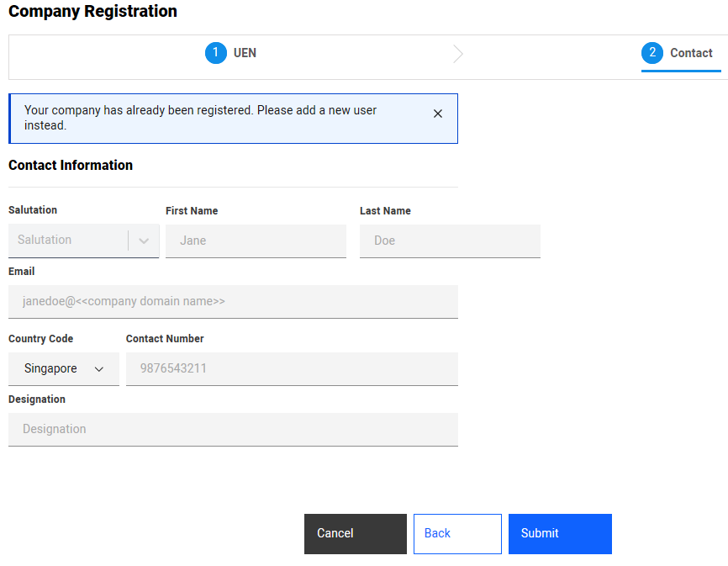The width and height of the screenshot is (728, 566).
Task: Go to step 1 UEN
Action: (230, 53)
